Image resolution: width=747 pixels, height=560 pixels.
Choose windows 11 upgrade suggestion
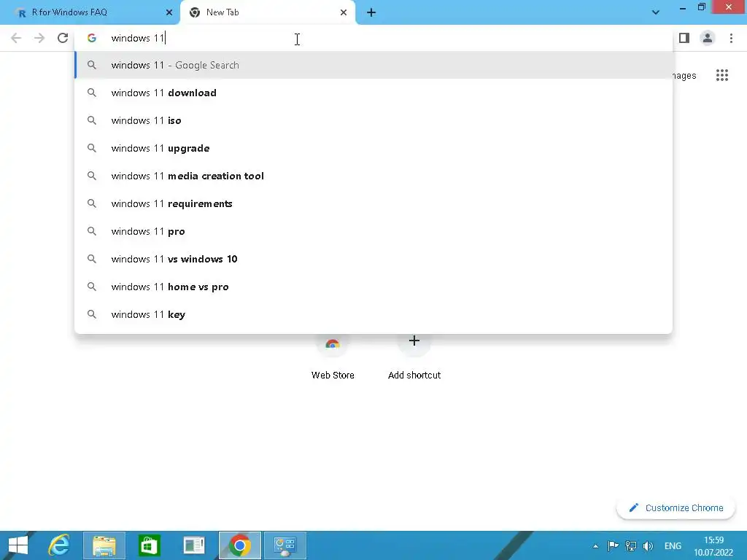373,148
